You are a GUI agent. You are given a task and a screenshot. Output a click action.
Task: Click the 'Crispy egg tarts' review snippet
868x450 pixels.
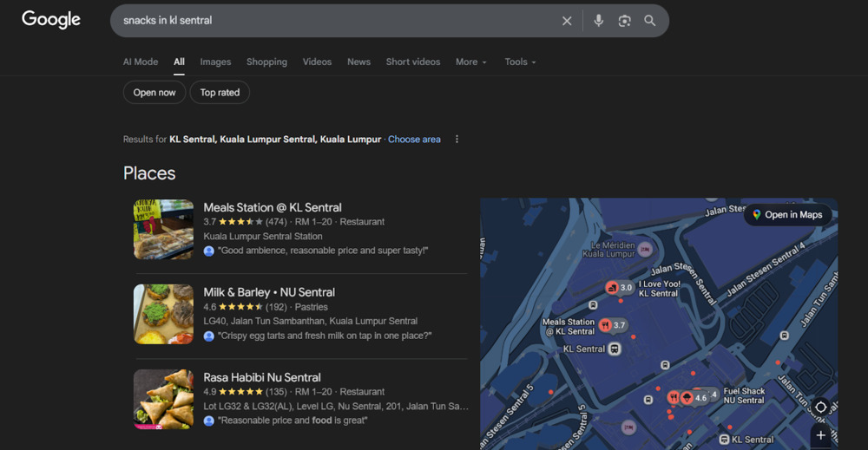coord(325,336)
